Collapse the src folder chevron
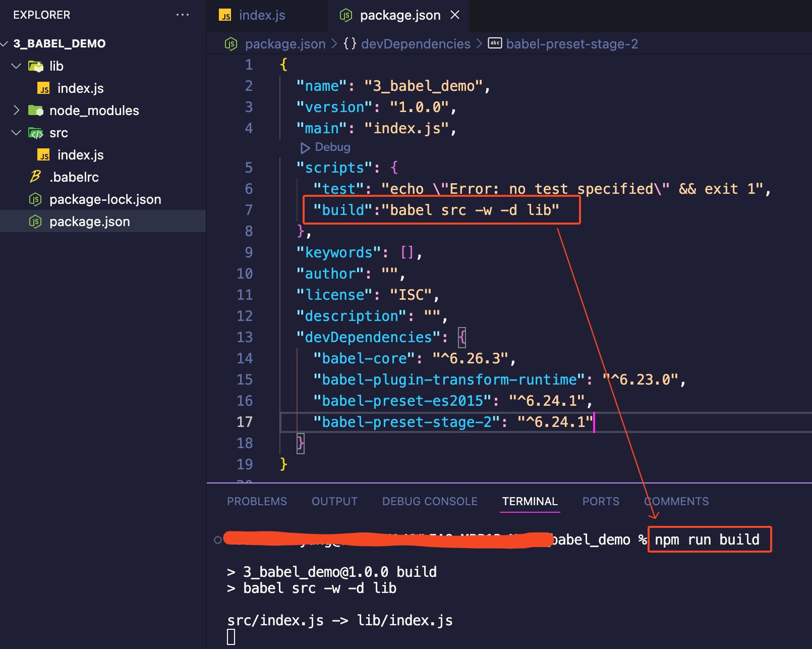 pos(16,133)
